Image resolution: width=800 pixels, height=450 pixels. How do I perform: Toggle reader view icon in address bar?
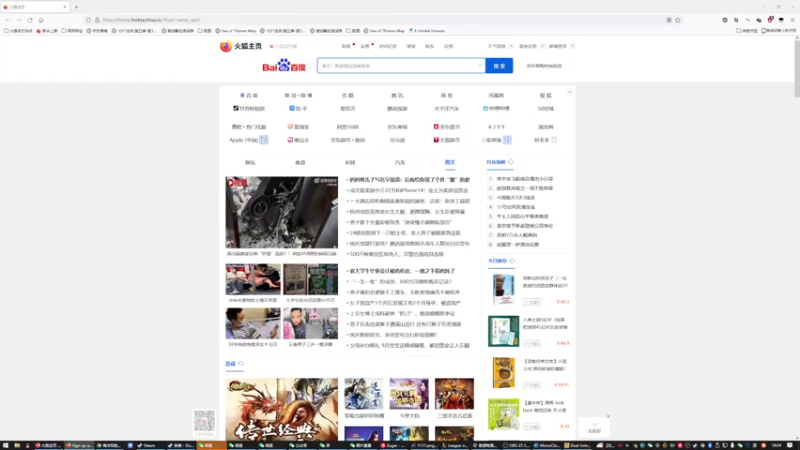(668, 20)
